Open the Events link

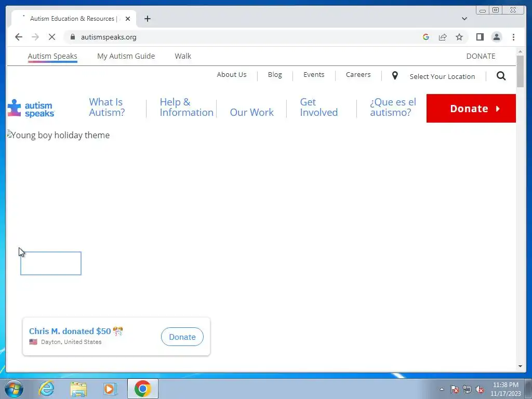pyautogui.click(x=314, y=75)
